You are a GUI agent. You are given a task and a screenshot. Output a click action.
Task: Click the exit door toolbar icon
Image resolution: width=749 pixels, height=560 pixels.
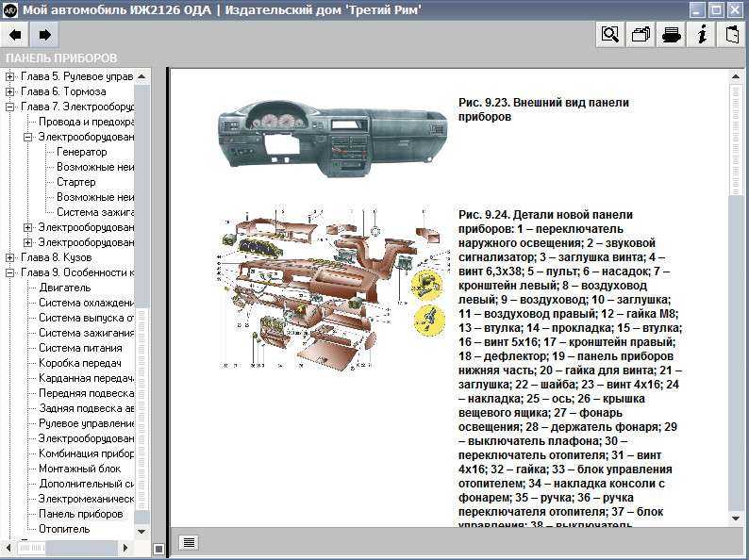(x=732, y=35)
